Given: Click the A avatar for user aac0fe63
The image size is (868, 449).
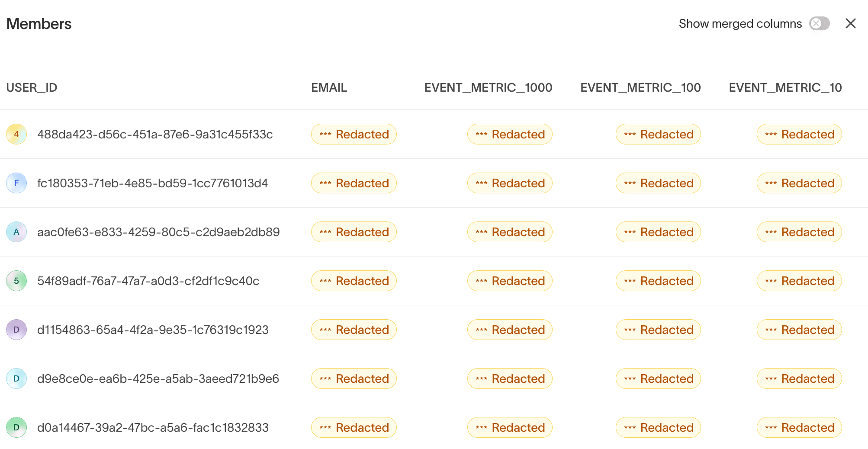Looking at the screenshot, I should [16, 232].
